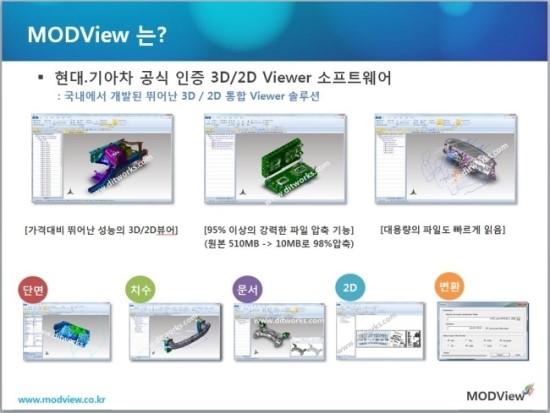Image resolution: width=550 pixels, height=413 pixels.
Task: Click caption '[대용량의 파일도 빠르게 읽음]'
Action: pos(443,230)
